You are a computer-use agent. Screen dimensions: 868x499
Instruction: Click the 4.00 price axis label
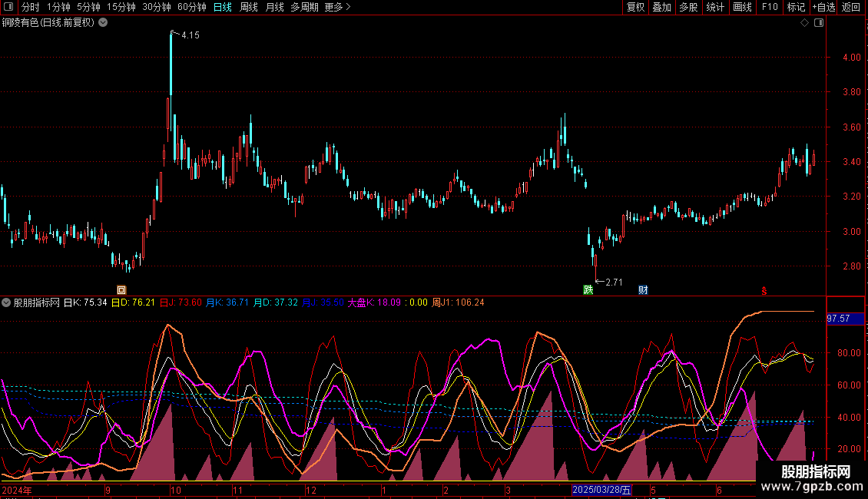851,58
